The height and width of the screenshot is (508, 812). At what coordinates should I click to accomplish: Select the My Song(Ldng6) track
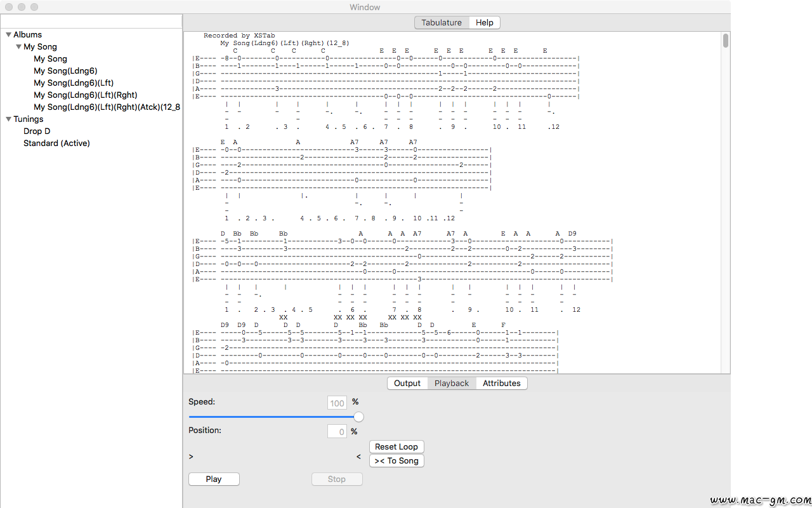tap(65, 71)
